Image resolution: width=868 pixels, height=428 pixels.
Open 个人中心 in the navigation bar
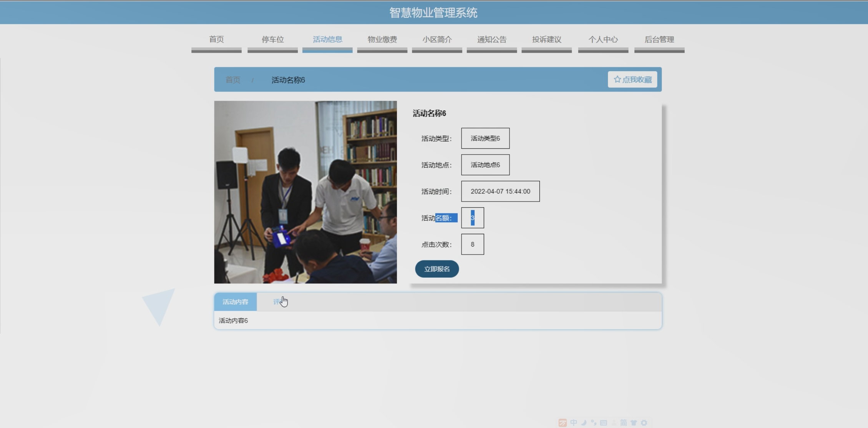click(603, 40)
